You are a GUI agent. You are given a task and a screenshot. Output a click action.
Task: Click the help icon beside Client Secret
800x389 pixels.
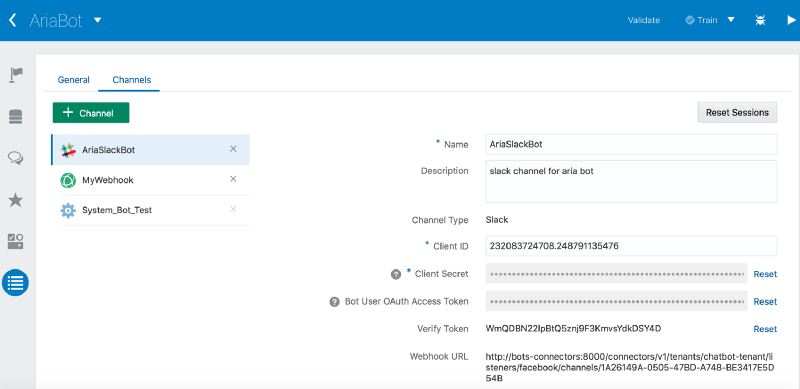(x=395, y=274)
